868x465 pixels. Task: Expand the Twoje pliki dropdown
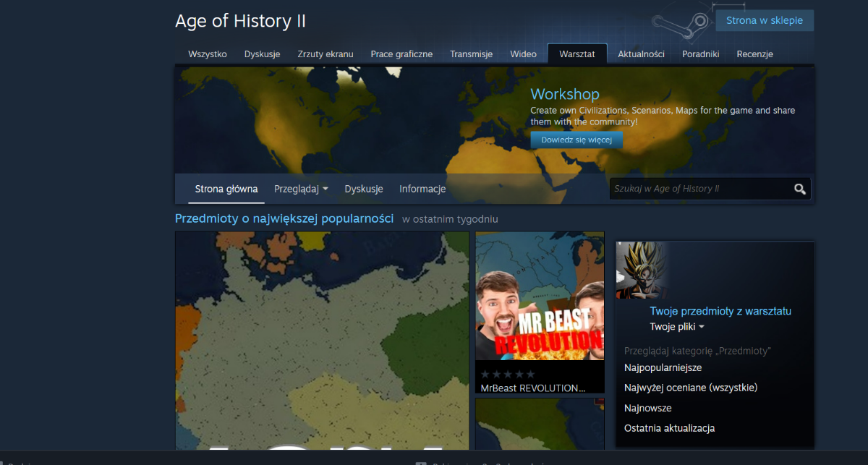tap(677, 327)
